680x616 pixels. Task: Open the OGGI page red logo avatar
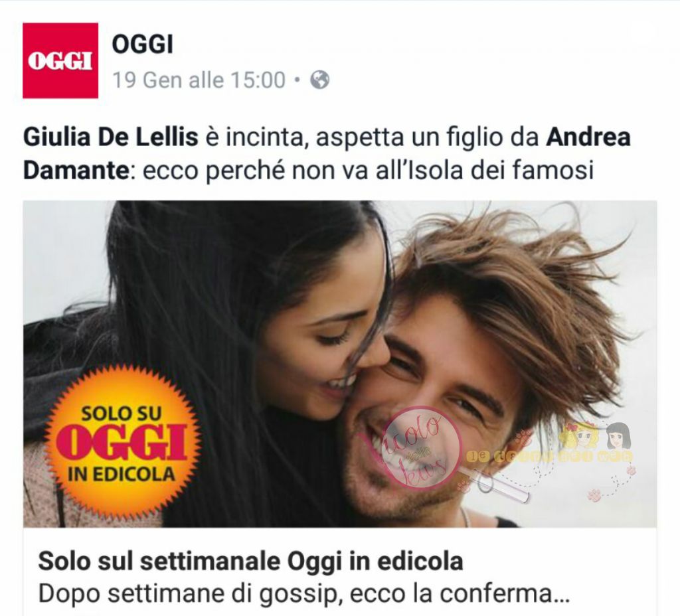60,60
